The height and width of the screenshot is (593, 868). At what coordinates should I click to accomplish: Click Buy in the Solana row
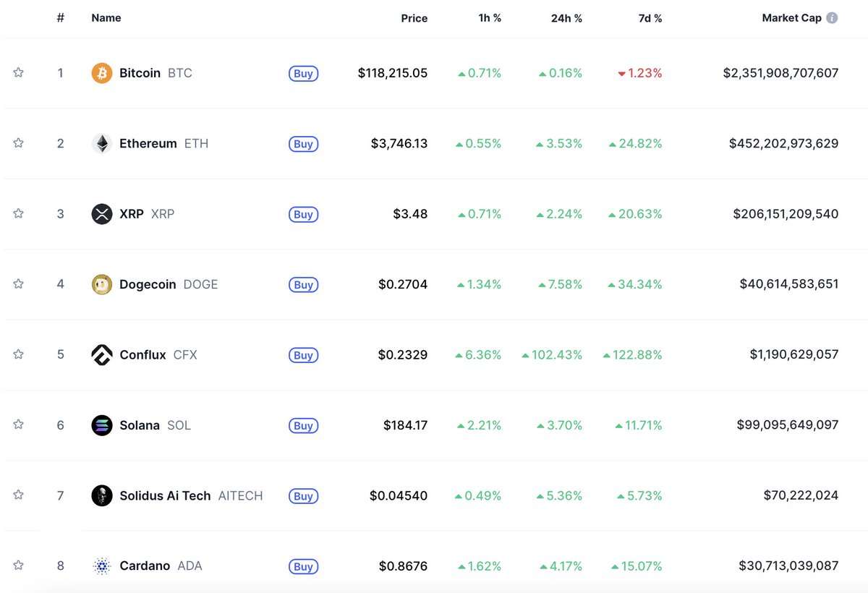304,425
